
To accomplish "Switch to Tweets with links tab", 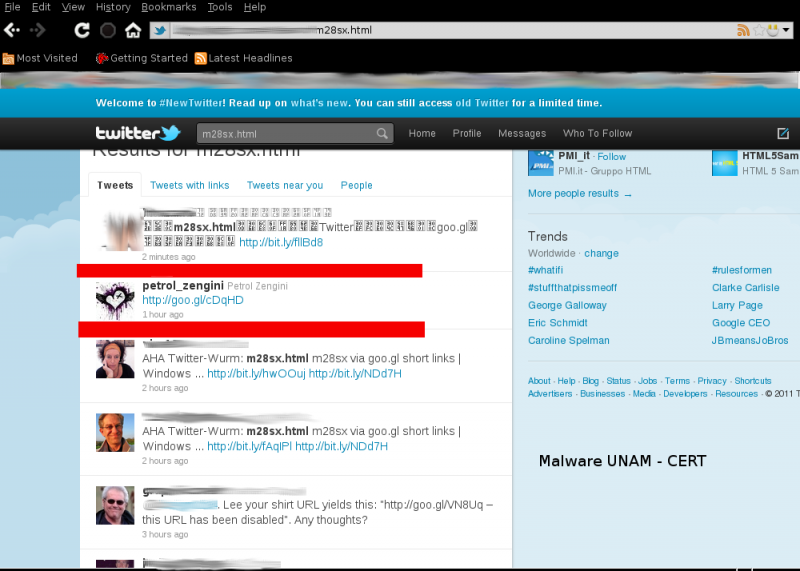I will click(x=190, y=185).
